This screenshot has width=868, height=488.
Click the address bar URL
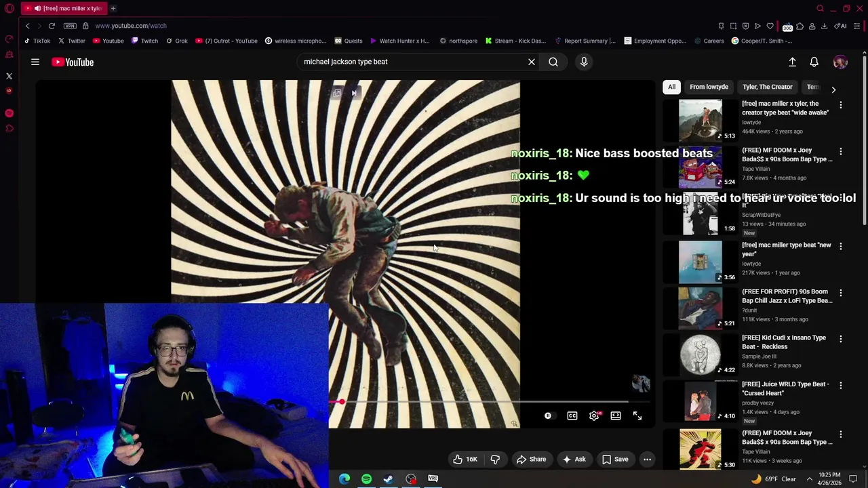pyautogui.click(x=131, y=26)
